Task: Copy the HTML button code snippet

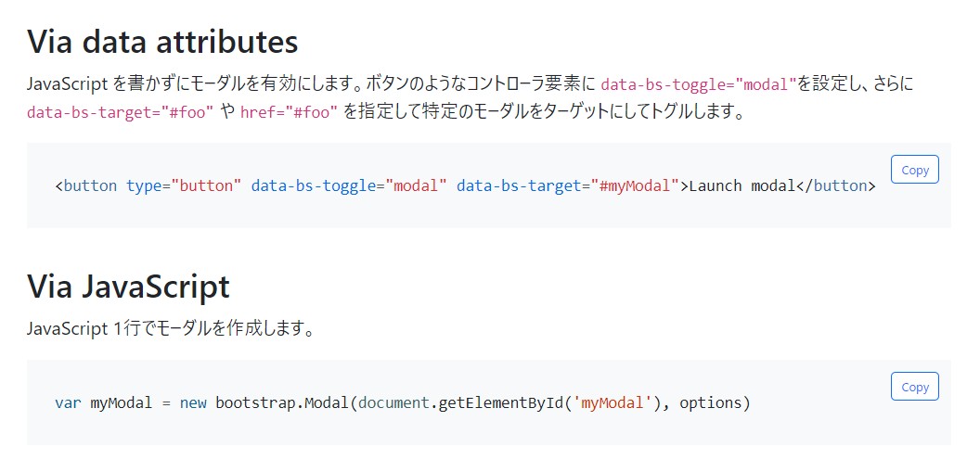Action: coord(914,170)
